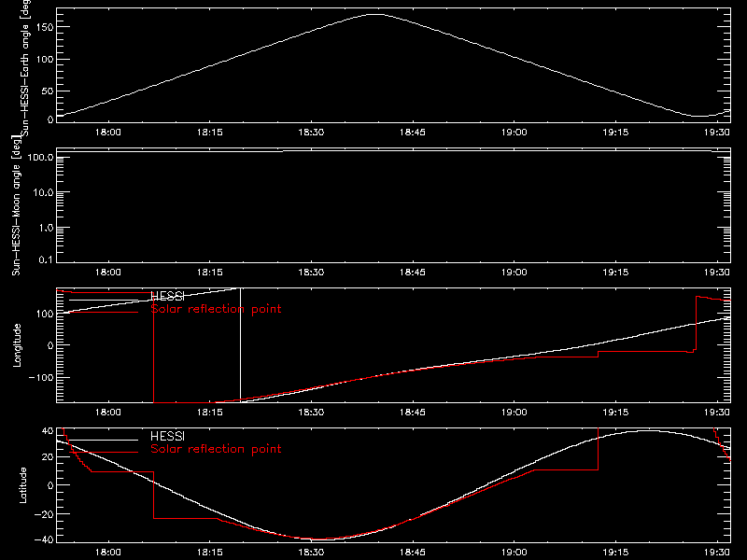Screen dimensions: 747x560
Task: Click Solar reflection point legend in the Latitude plot
Action: tap(216, 449)
